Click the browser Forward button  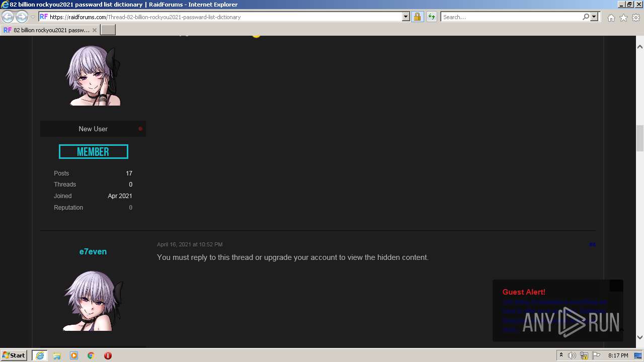tap(22, 17)
